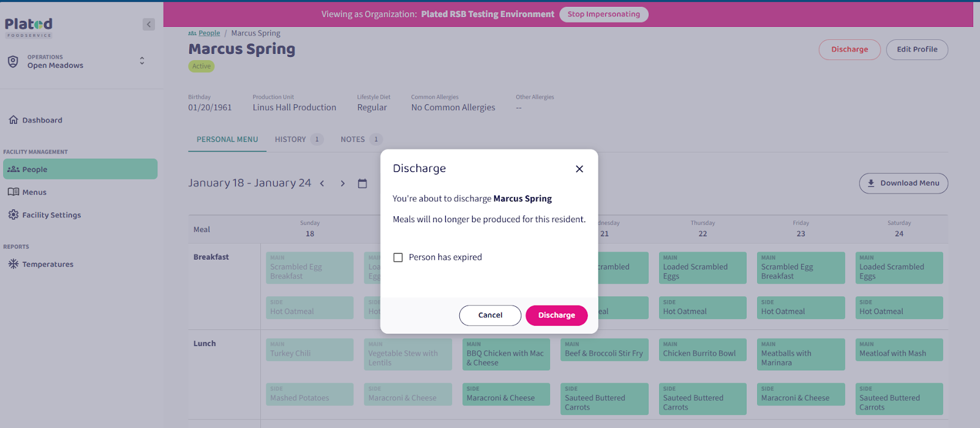Click the Facility Settings gear icon
980x428 pixels.
(13, 215)
